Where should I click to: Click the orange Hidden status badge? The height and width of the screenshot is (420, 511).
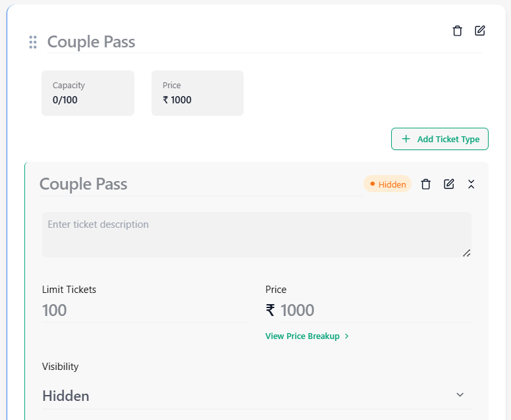[387, 184]
